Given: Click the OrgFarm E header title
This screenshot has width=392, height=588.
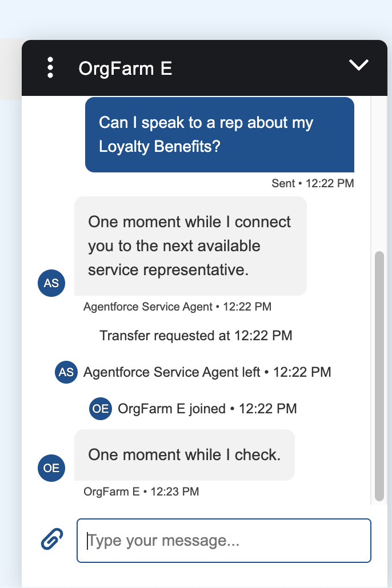Looking at the screenshot, I should 125,69.
